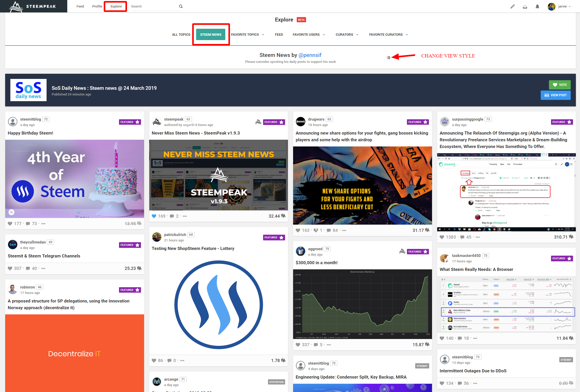Switch to the All Topics tab
Image resolution: width=580 pixels, height=392 pixels.
click(x=181, y=35)
